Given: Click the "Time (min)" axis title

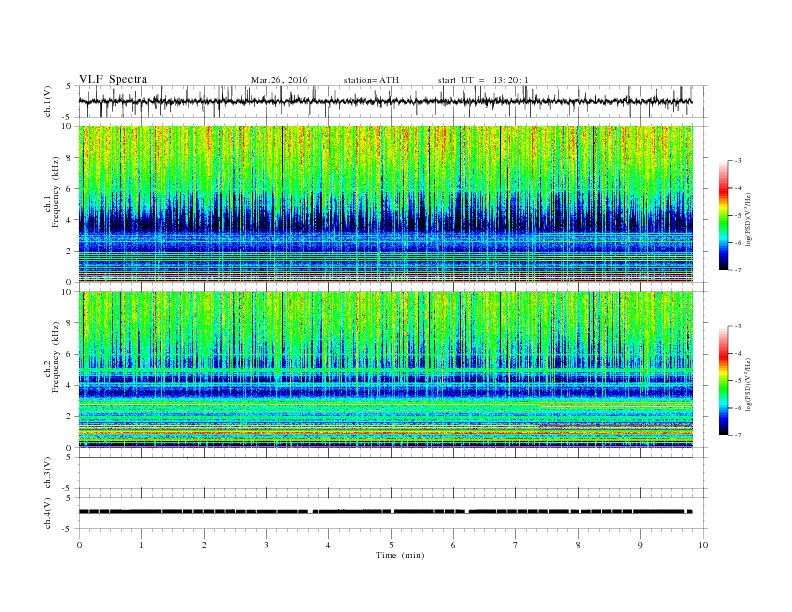Looking at the screenshot, I should click(400, 555).
